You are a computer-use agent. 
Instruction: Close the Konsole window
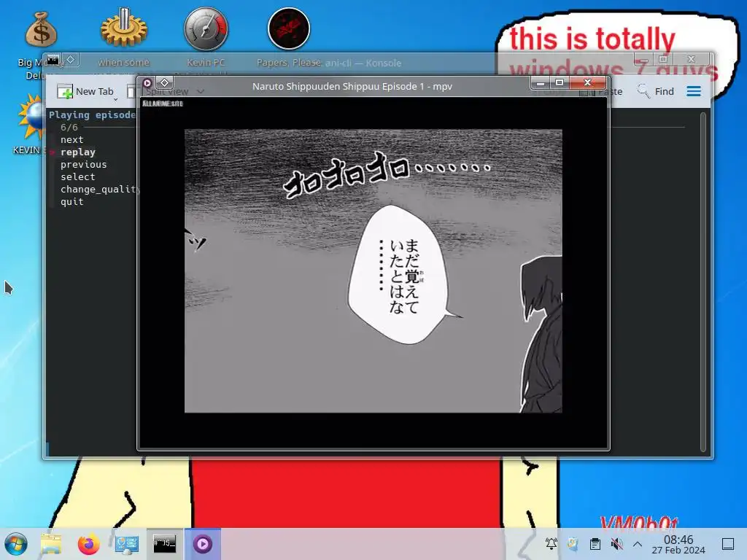click(692, 60)
